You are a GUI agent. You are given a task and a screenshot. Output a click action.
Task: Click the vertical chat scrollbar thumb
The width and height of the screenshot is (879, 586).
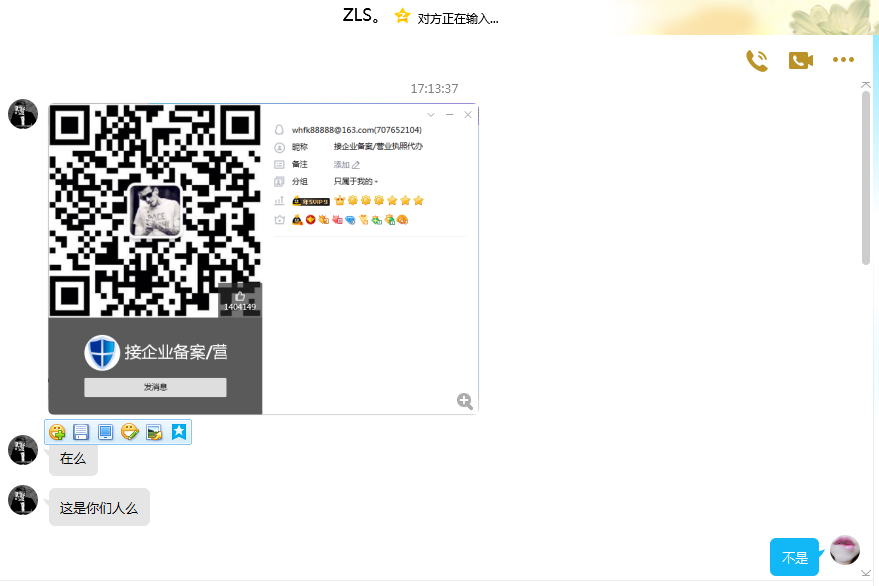tap(866, 178)
